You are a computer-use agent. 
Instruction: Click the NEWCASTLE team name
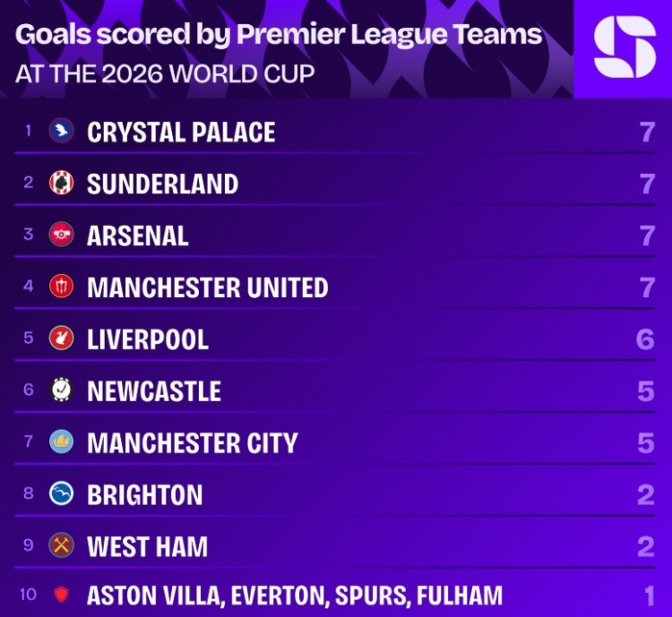154,390
